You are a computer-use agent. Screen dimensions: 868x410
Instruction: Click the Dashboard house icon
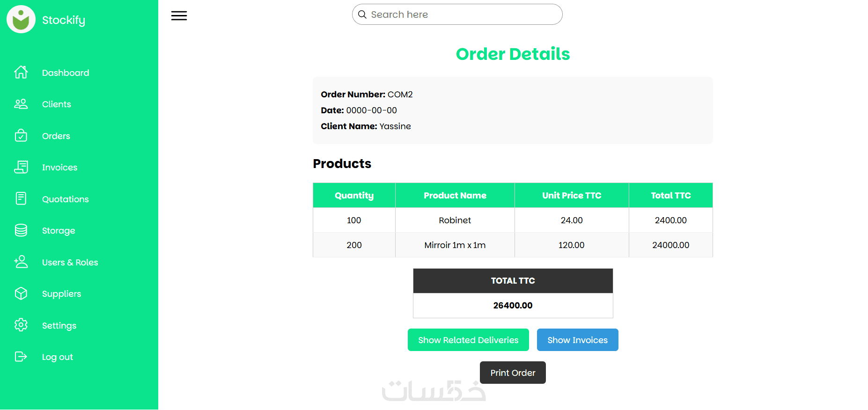click(21, 73)
